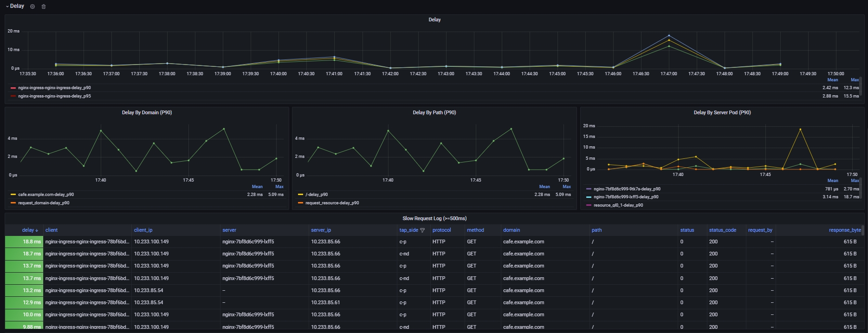This screenshot has width=868, height=333.
Task: Sort Delay legend by Max column
Action: (x=855, y=80)
